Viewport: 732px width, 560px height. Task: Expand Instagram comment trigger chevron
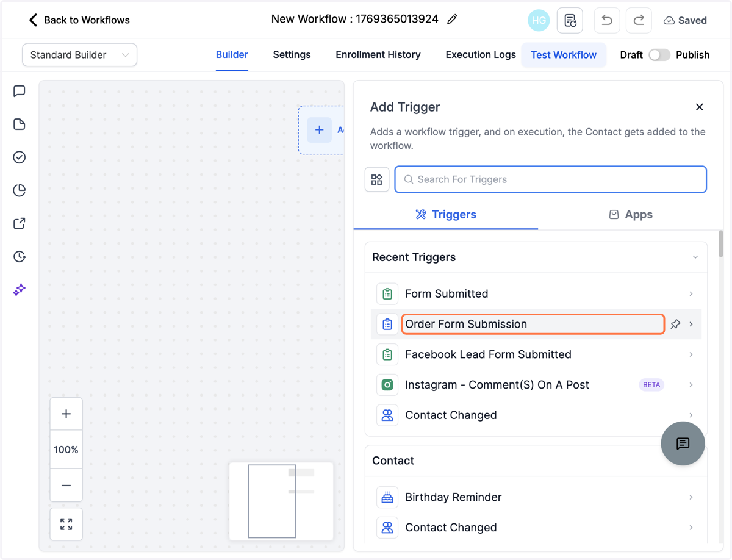tap(691, 385)
